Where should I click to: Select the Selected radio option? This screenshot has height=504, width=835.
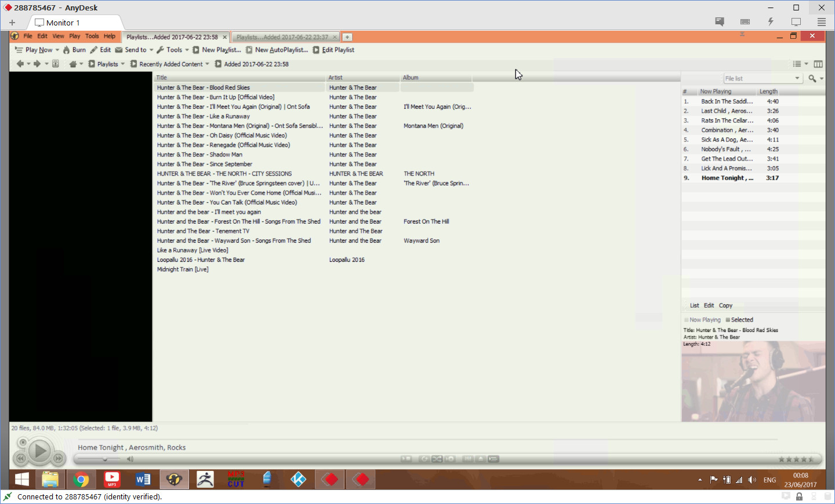[728, 320]
